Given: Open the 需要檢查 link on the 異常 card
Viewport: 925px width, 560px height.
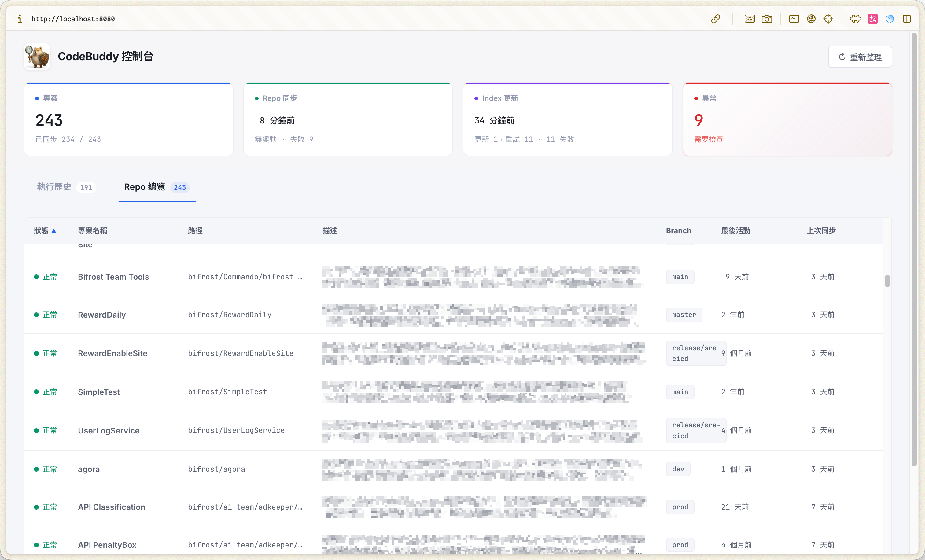Looking at the screenshot, I should (709, 139).
